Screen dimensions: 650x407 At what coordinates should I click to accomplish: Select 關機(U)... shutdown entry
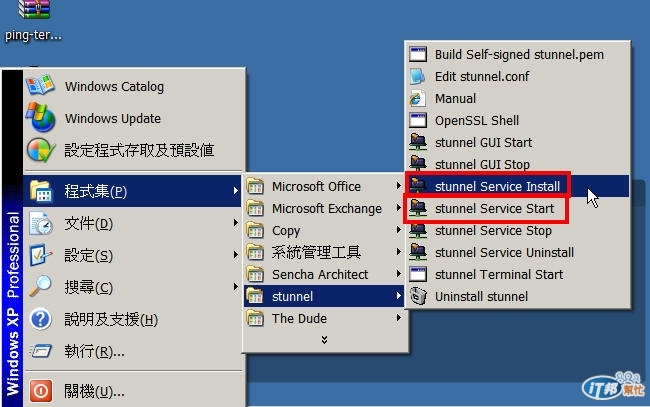(133, 391)
